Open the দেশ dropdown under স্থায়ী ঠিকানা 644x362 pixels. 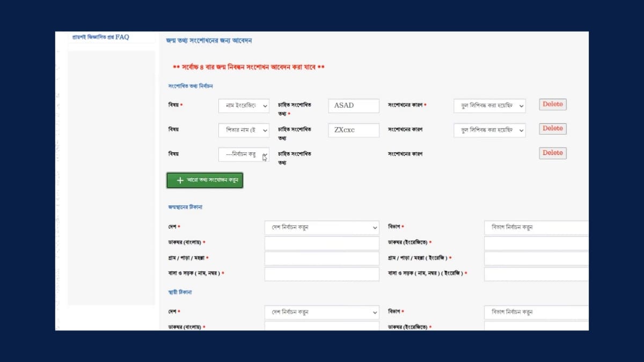tap(322, 312)
